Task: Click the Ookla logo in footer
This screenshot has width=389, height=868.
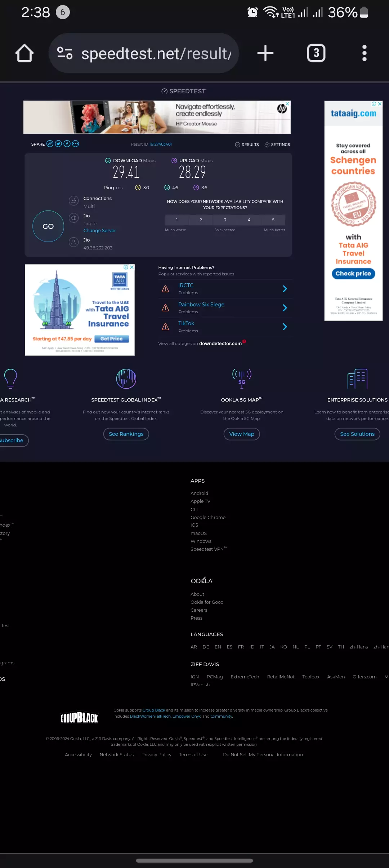Action: point(201,581)
